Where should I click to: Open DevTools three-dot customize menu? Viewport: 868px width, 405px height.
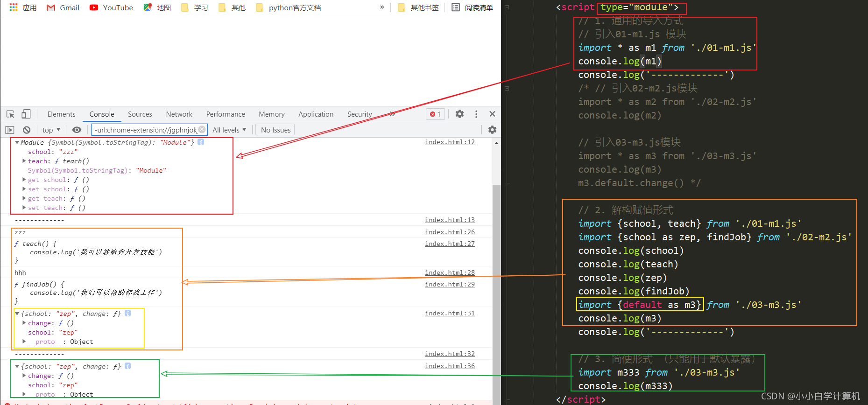(x=476, y=114)
